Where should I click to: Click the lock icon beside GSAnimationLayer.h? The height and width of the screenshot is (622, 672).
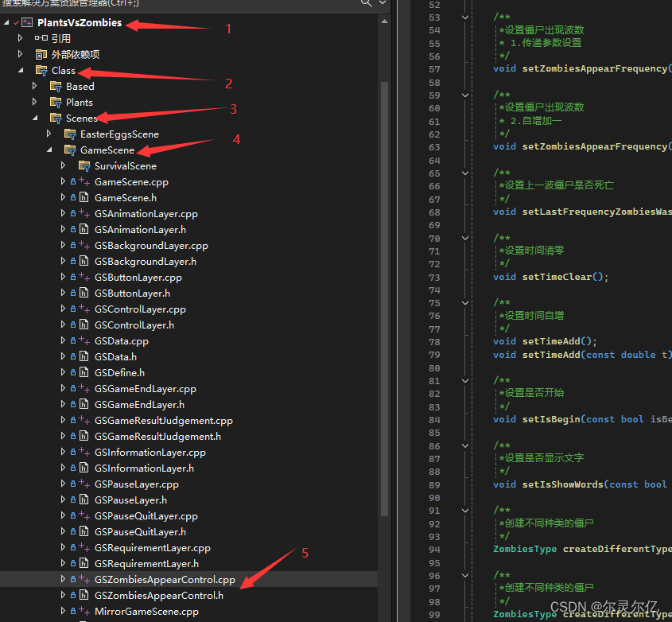tap(73, 229)
